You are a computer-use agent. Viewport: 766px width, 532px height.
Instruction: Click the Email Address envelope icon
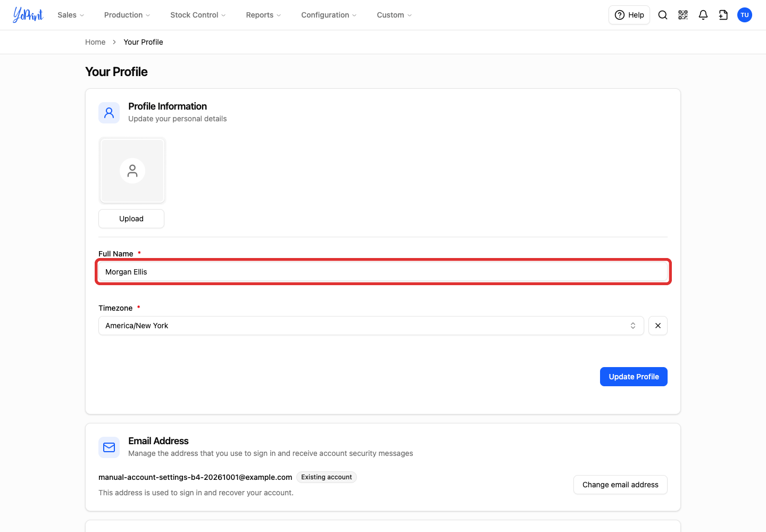click(109, 447)
